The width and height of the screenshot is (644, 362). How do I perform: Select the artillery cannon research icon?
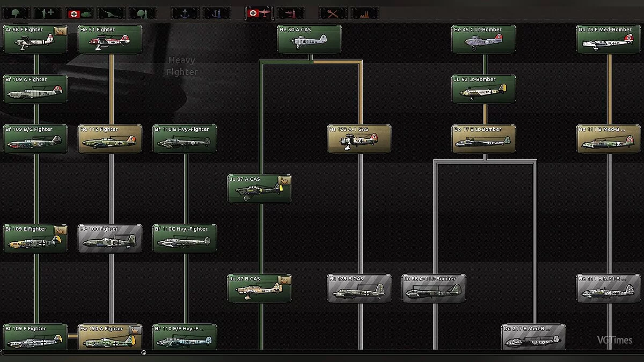coord(112,12)
